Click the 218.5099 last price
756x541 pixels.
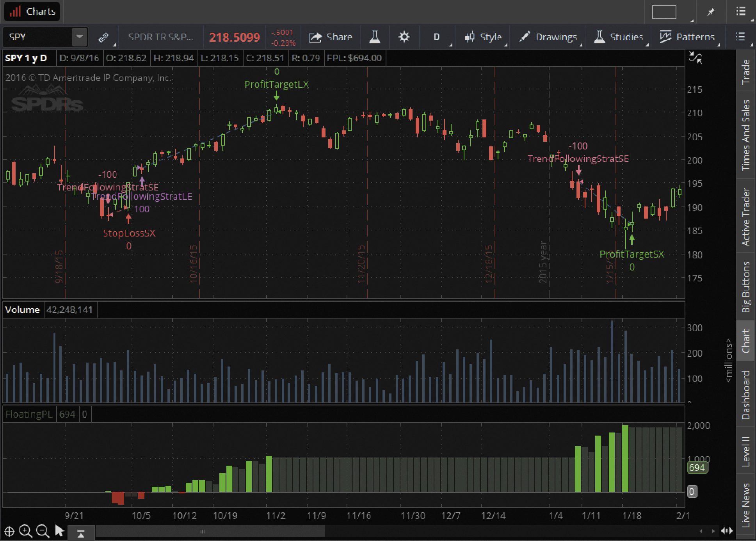coord(235,37)
